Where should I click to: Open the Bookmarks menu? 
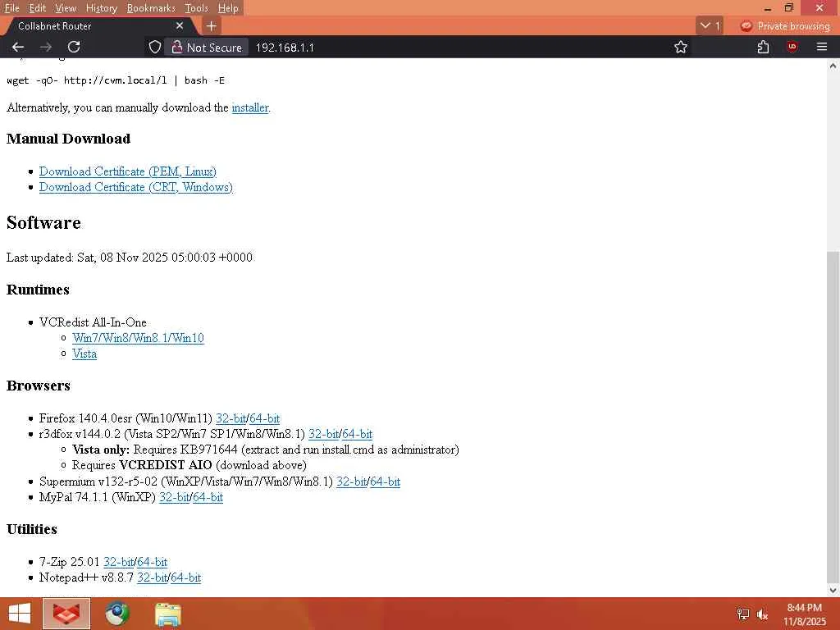(151, 8)
